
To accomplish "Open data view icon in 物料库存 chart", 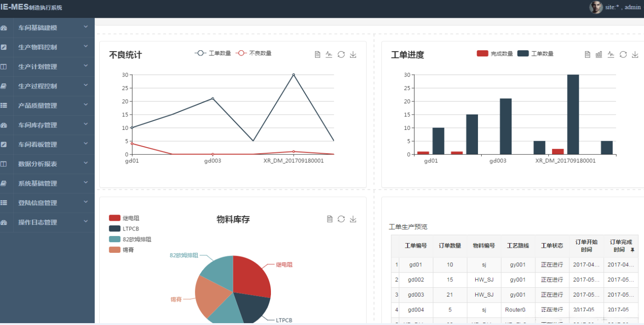I will [330, 219].
